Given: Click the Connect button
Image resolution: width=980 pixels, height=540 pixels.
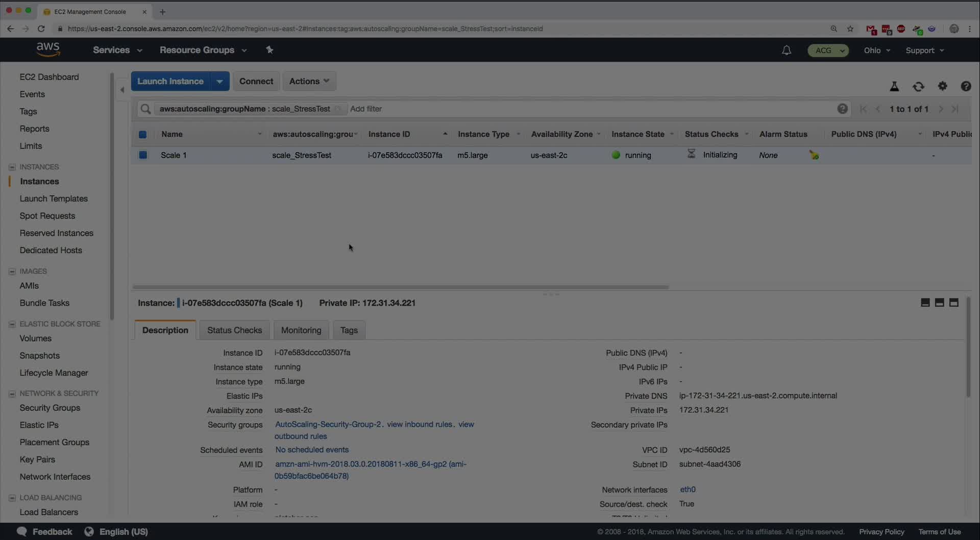Looking at the screenshot, I should pyautogui.click(x=256, y=81).
